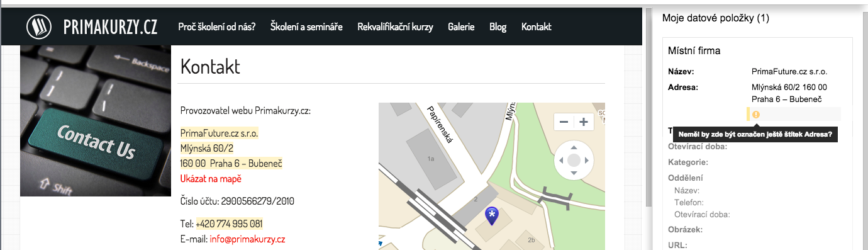Image resolution: width=868 pixels, height=250 pixels.
Task: Click the PRIMAKURZY.CZ site title
Action: (110, 26)
